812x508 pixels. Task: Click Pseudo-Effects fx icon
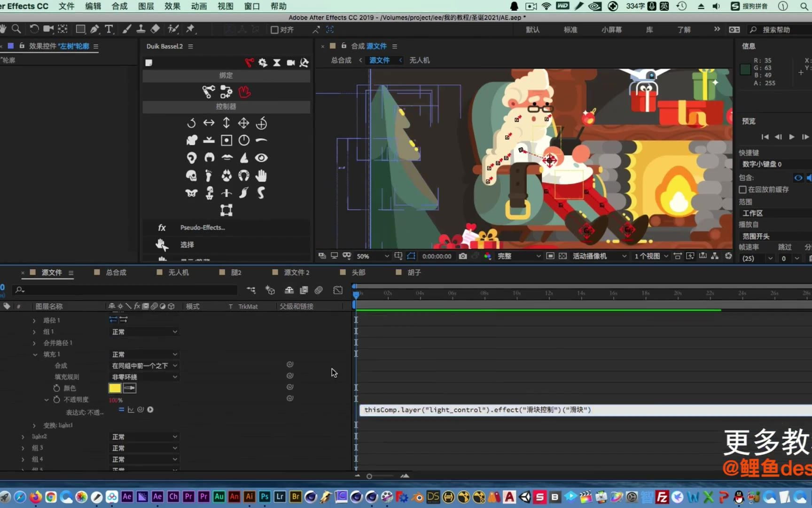(x=162, y=228)
